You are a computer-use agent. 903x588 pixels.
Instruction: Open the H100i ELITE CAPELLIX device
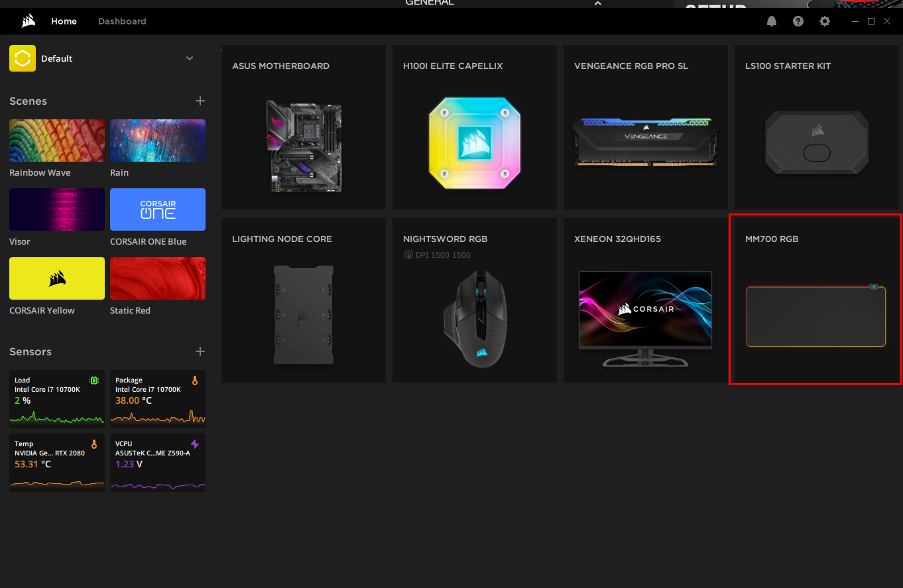click(x=474, y=127)
